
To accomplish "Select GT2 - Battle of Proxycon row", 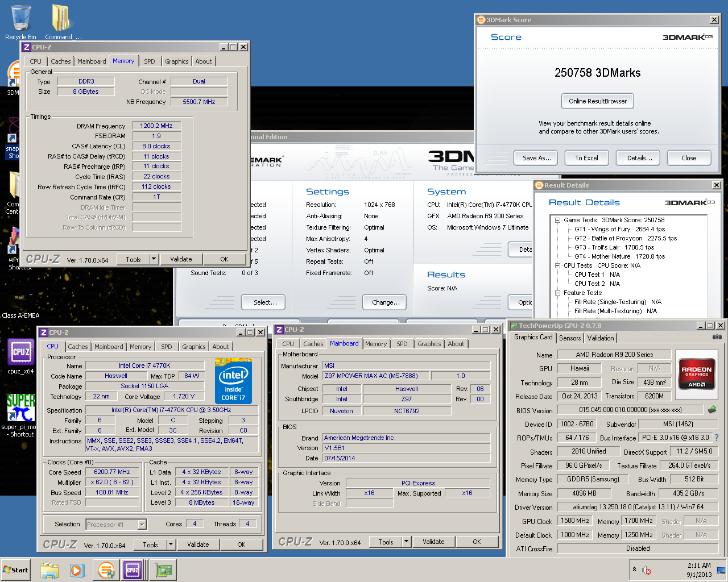I will (x=626, y=238).
